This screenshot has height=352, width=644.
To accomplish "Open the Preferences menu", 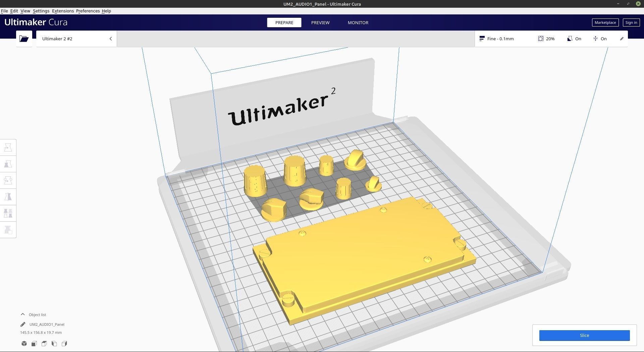I will [x=88, y=11].
